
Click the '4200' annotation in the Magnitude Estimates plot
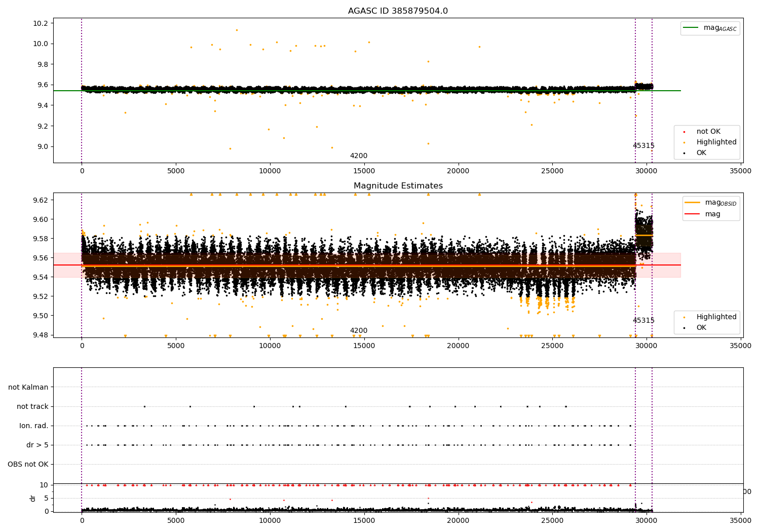point(359,331)
